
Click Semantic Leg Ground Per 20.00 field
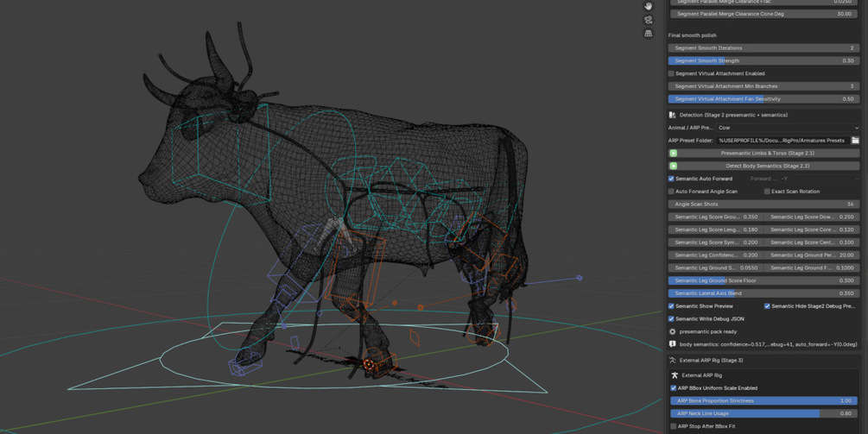coord(812,255)
